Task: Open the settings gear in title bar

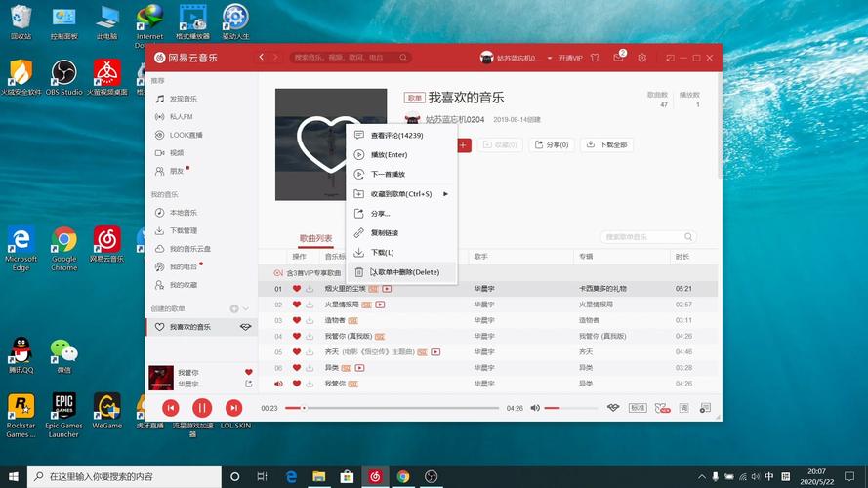Action: 641,58
